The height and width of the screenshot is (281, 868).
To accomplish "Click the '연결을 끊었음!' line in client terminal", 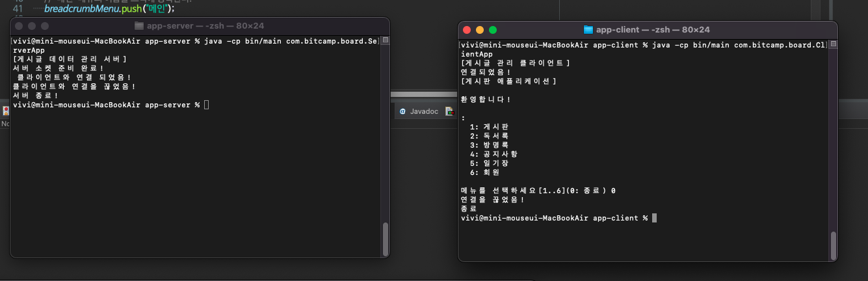I will (492, 200).
